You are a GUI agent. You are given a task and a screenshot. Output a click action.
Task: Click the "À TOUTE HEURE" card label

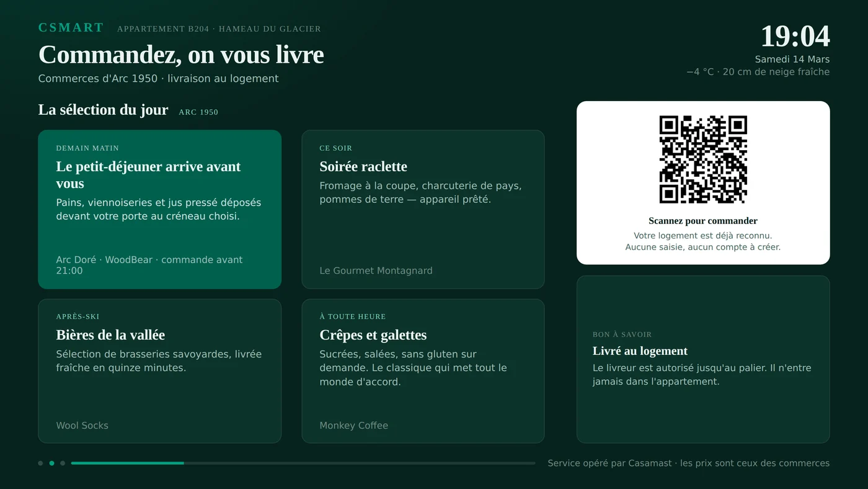coord(353,316)
